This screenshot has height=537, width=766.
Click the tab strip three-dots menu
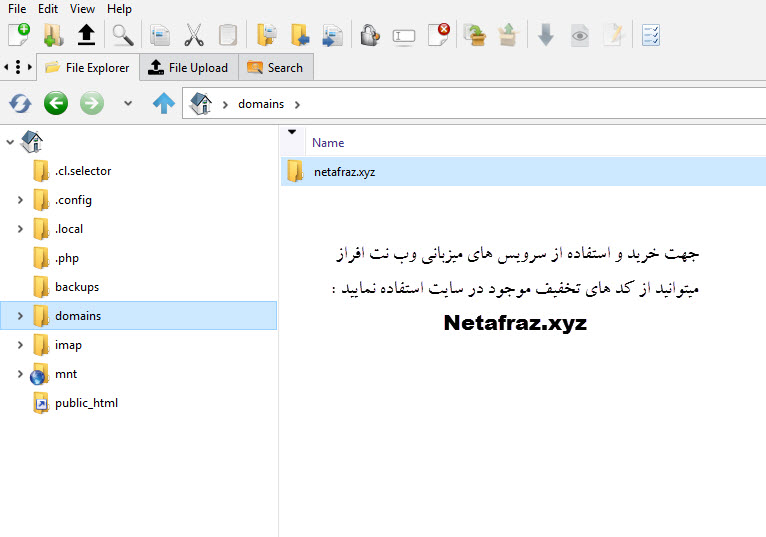pyautogui.click(x=18, y=67)
